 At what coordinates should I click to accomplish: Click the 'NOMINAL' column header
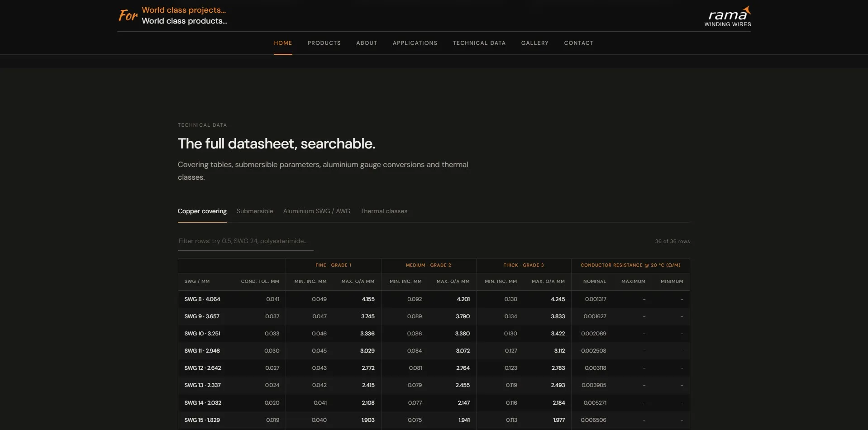coord(595,282)
